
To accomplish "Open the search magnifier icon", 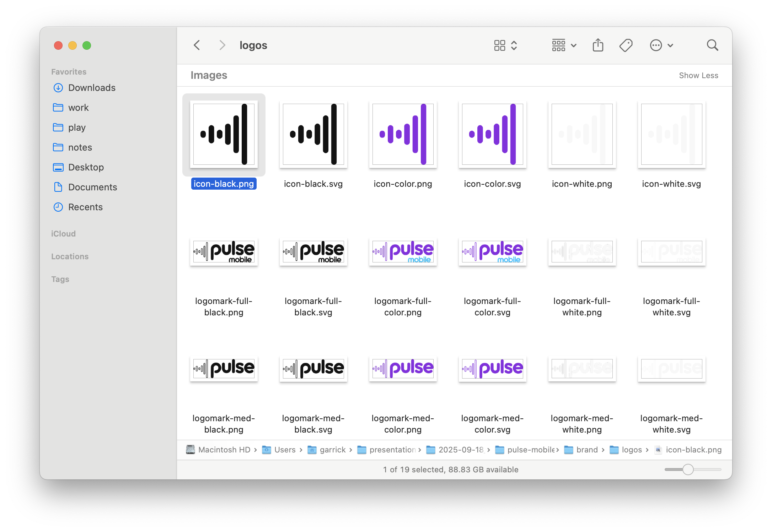I will [712, 45].
